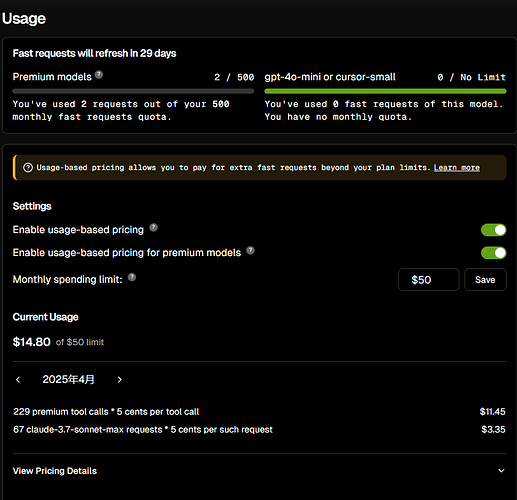This screenshot has width=517, height=500.
Task: Disable usage-based pricing for premium models switch
Action: [493, 253]
